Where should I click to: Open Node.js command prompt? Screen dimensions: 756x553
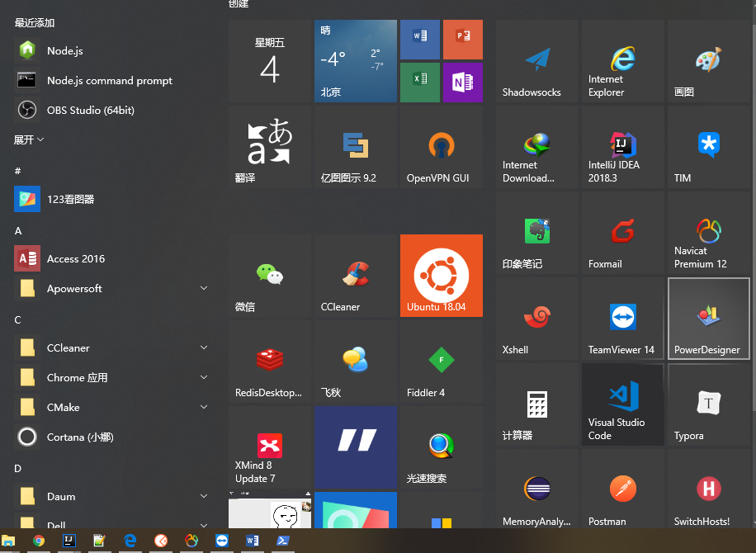click(x=112, y=81)
